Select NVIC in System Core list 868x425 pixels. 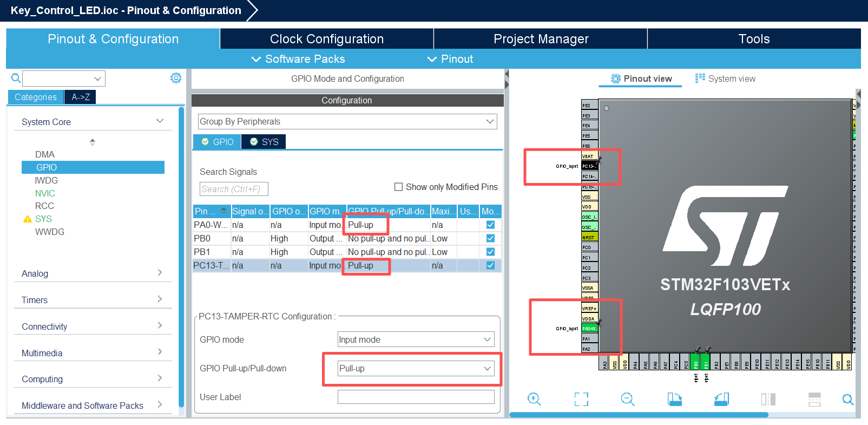tap(45, 193)
